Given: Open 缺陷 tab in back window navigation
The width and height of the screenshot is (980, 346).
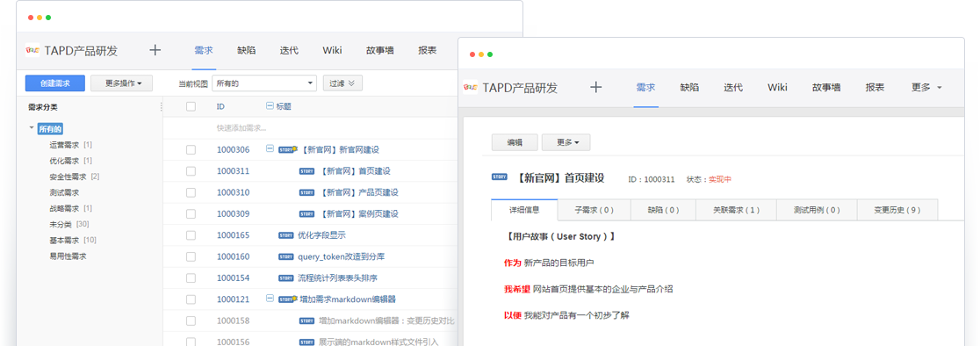Looking at the screenshot, I should pos(246,51).
